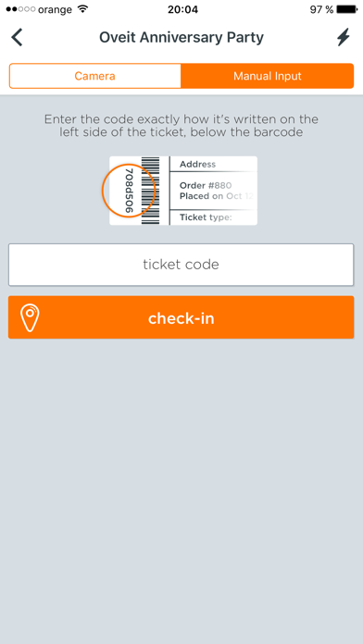Viewport: 363px width, 644px height.
Task: Tap the Address label on sample ticket
Action: tap(198, 165)
